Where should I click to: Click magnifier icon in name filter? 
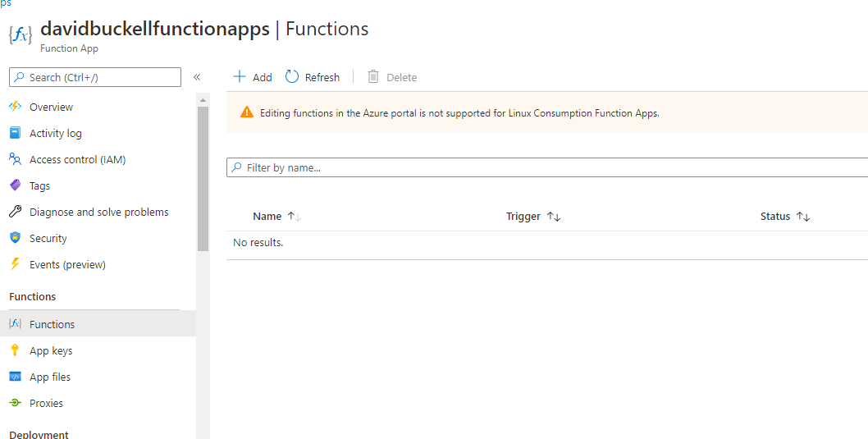pos(237,167)
